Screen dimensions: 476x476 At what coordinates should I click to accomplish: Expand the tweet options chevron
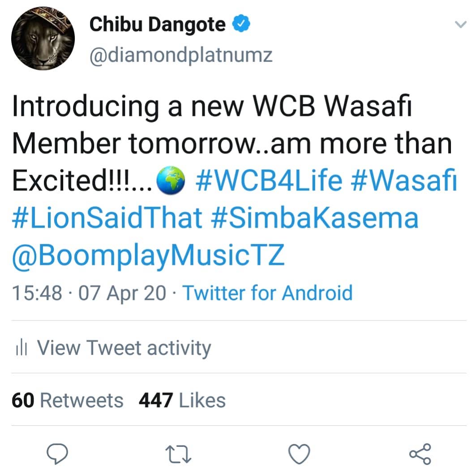[x=461, y=25]
